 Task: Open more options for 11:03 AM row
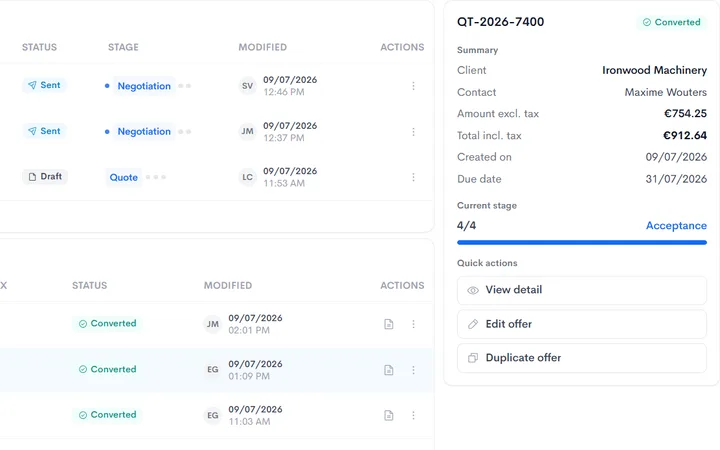[413, 416]
